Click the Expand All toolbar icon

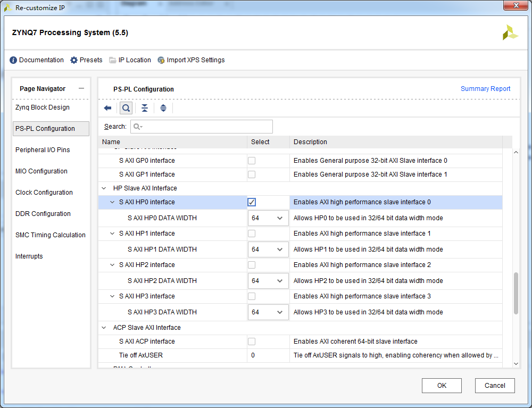click(163, 108)
